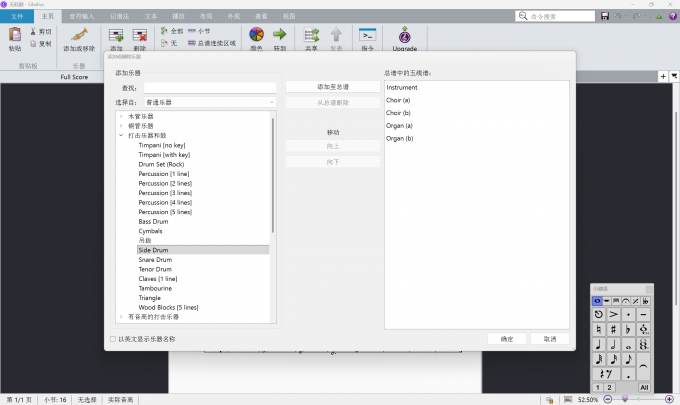Click the Color wheel icon

[x=256, y=34]
